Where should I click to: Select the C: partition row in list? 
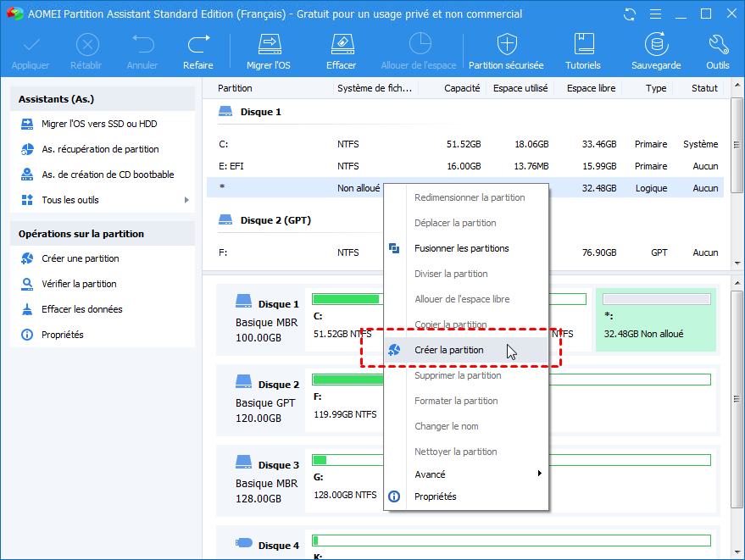tap(465, 144)
